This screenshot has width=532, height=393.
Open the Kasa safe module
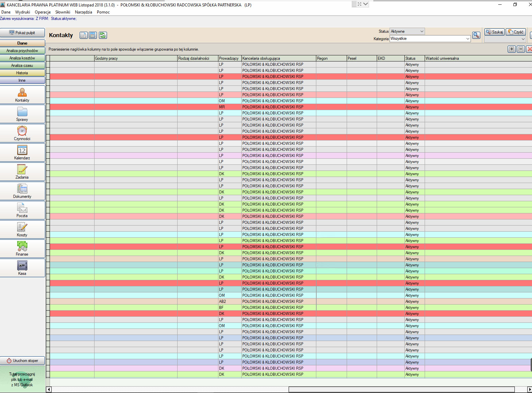point(22,268)
